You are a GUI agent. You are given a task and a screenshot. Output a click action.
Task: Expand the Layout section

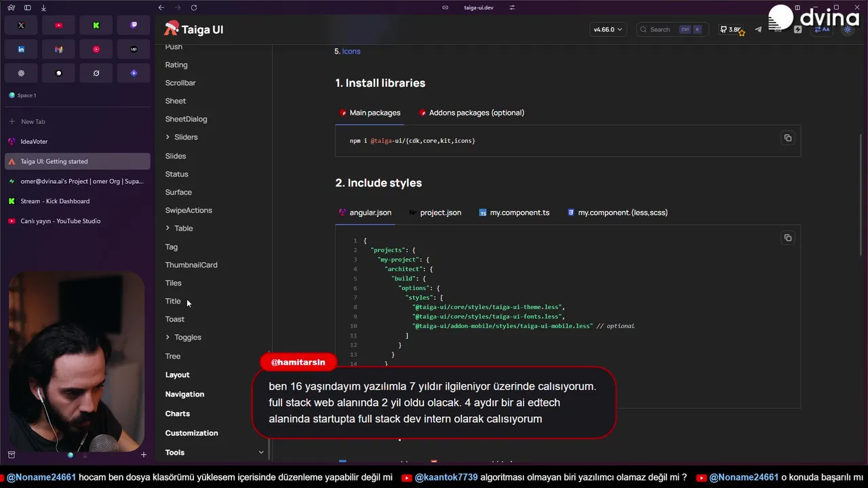178,375
